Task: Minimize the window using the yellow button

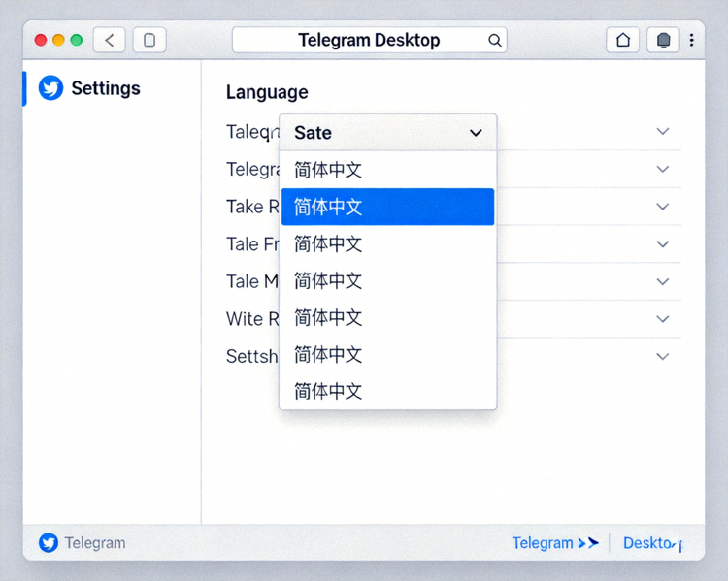Action: click(x=58, y=41)
